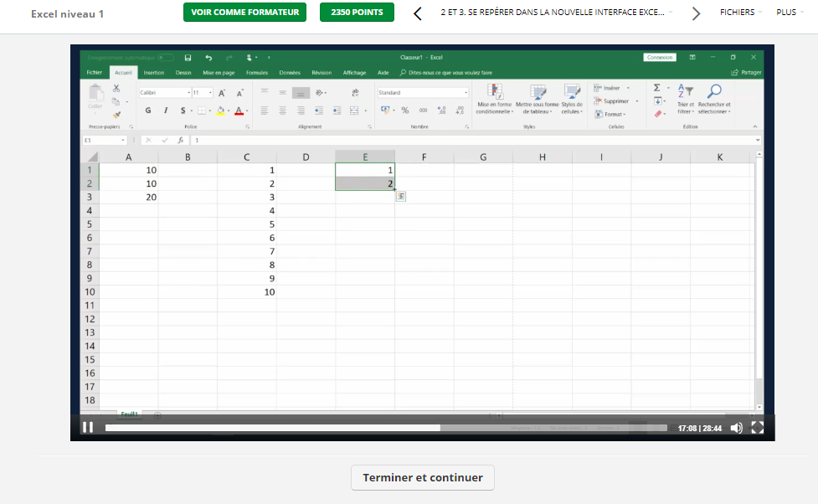Click the accounting number format icon

(385, 110)
